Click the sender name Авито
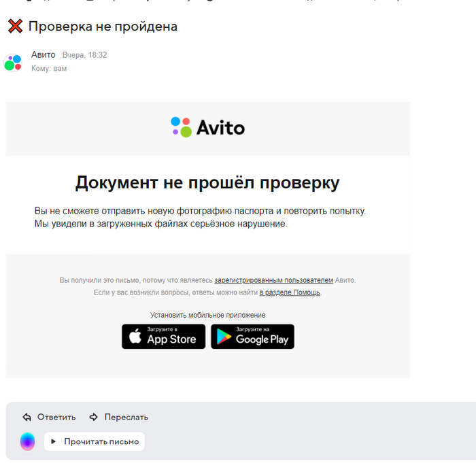 click(x=44, y=54)
